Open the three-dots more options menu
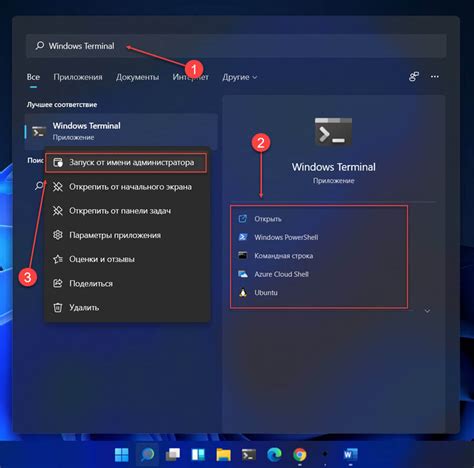The height and width of the screenshot is (468, 474). [435, 77]
